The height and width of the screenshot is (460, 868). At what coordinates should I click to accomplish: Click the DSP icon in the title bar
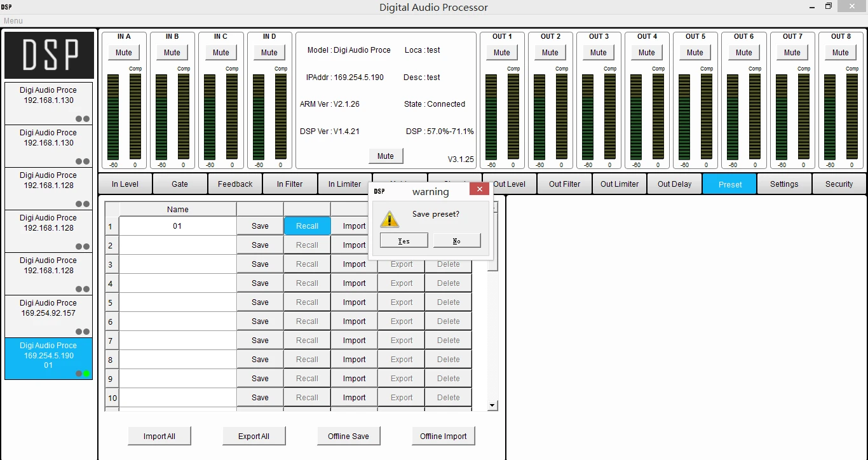[x=6, y=7]
